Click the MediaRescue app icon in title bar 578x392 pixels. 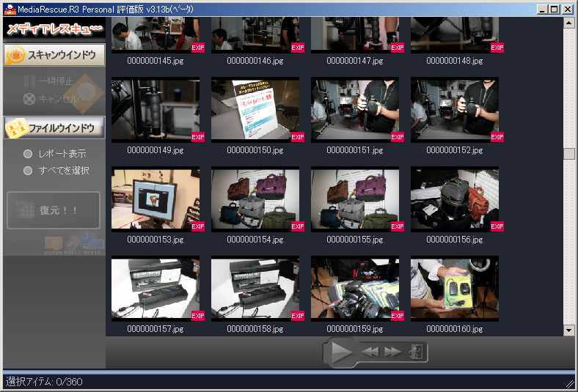[10, 10]
